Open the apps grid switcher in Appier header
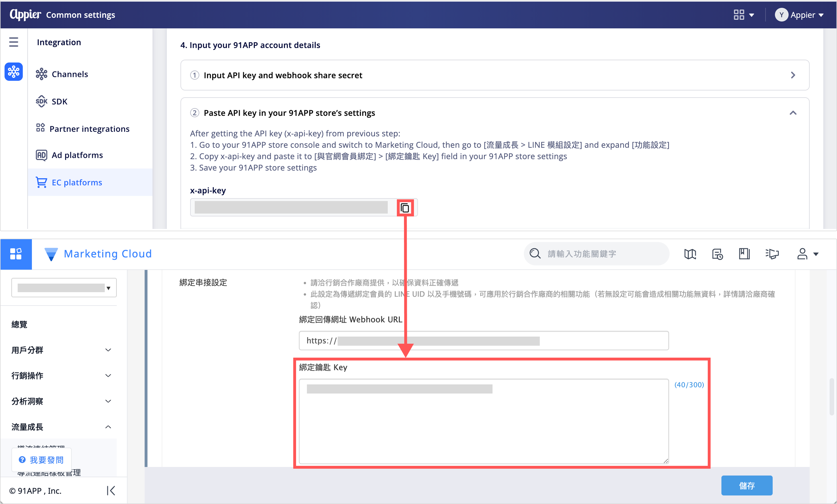Image resolution: width=837 pixels, height=504 pixels. (743, 15)
